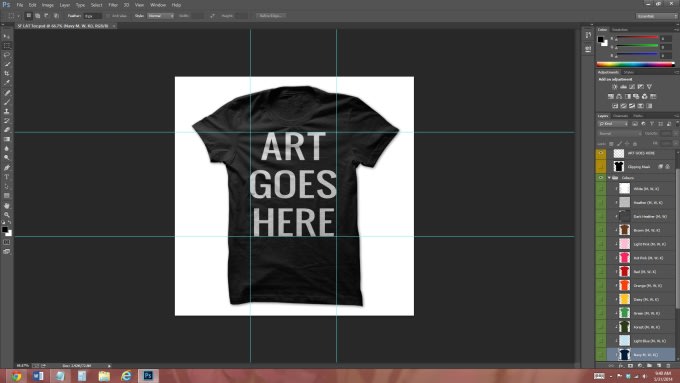Select the Hand tool
680x383 pixels.
pyautogui.click(x=7, y=206)
